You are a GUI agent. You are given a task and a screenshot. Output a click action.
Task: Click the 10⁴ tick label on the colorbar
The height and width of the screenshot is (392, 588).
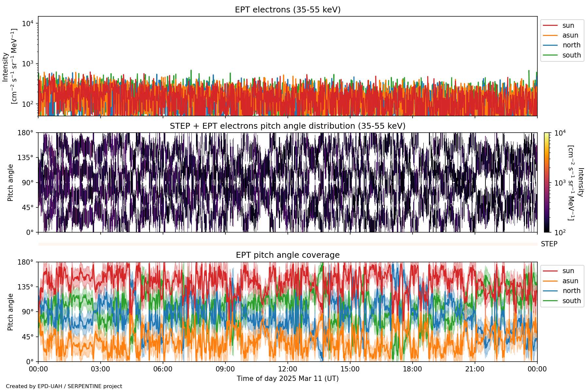point(560,133)
